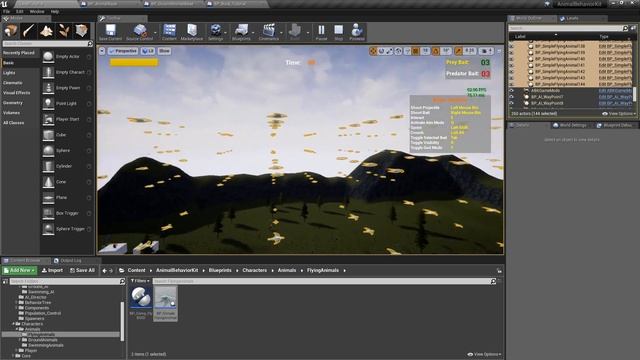Toggle visibility of ABKGameMode actor
Screen dimensions: 640x360
click(511, 91)
